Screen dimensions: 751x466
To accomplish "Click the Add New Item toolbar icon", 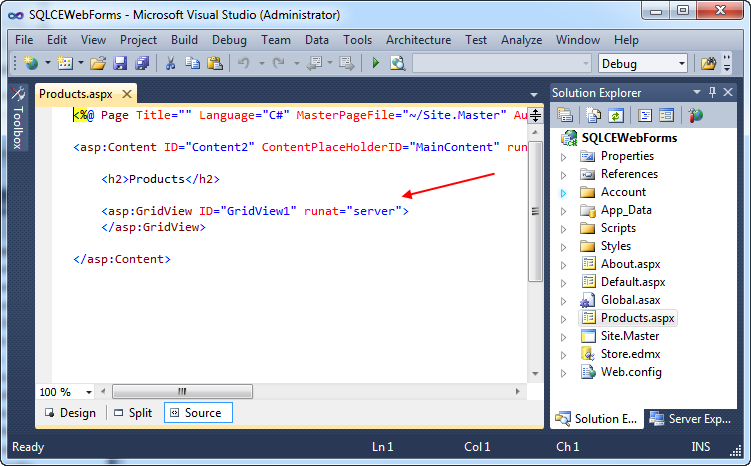I will [x=65, y=63].
